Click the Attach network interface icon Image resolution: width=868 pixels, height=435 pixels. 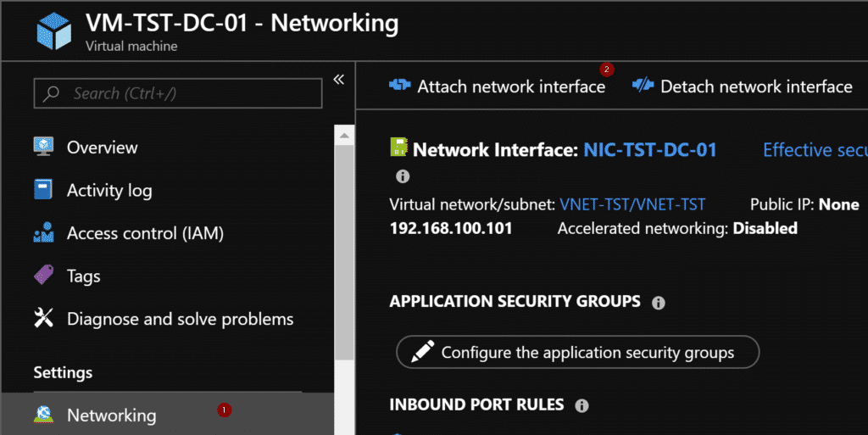click(399, 85)
